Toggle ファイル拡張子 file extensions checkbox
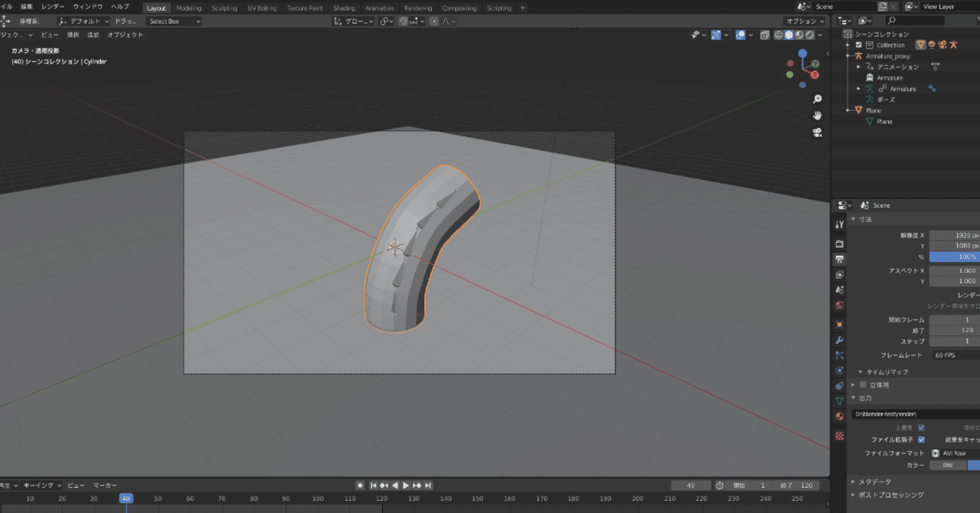Image resolution: width=980 pixels, height=513 pixels. tap(921, 439)
